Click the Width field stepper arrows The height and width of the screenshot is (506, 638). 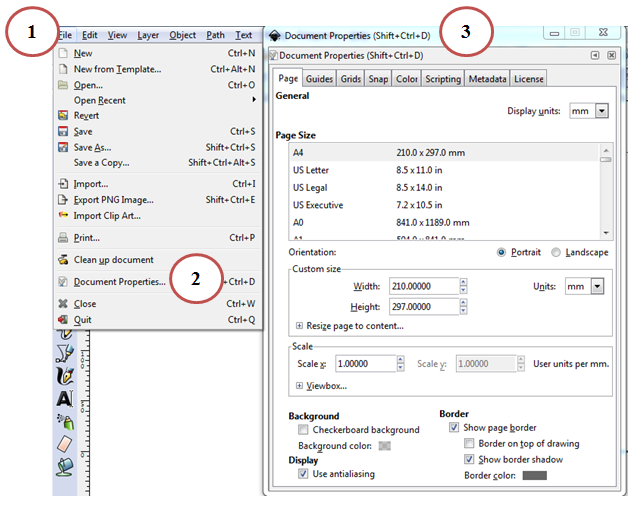pyautogui.click(x=463, y=286)
